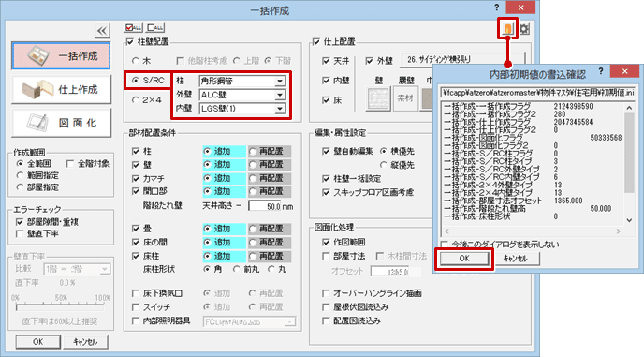Check 今後このダイアログを表示しない
Viewport: 644px width, 357px height.
coord(445,245)
